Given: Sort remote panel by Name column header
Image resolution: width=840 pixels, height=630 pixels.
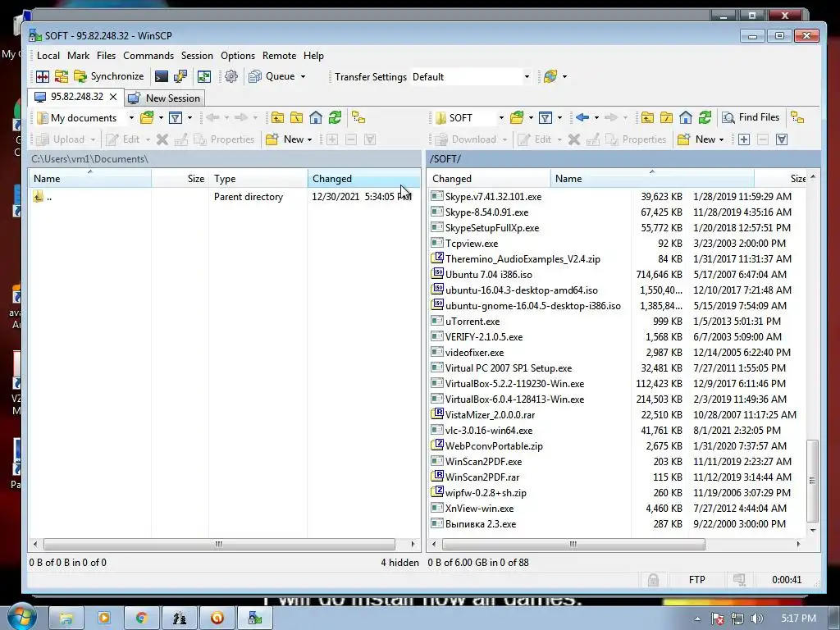Looking at the screenshot, I should [652, 178].
